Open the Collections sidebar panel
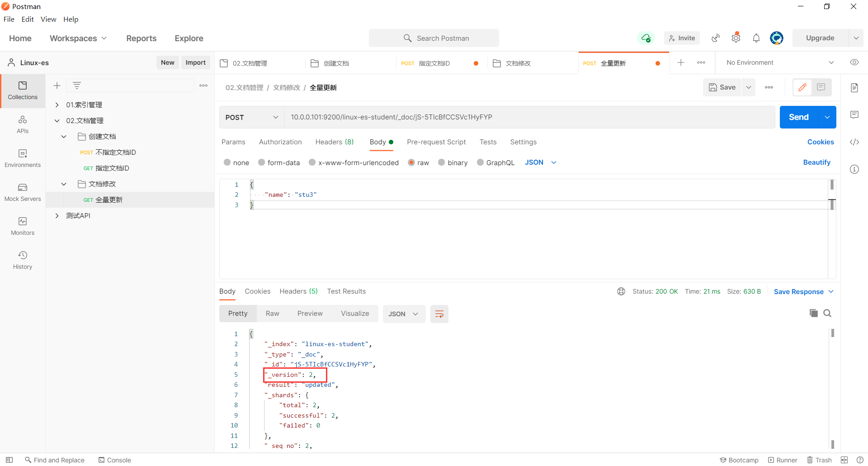 [23, 90]
